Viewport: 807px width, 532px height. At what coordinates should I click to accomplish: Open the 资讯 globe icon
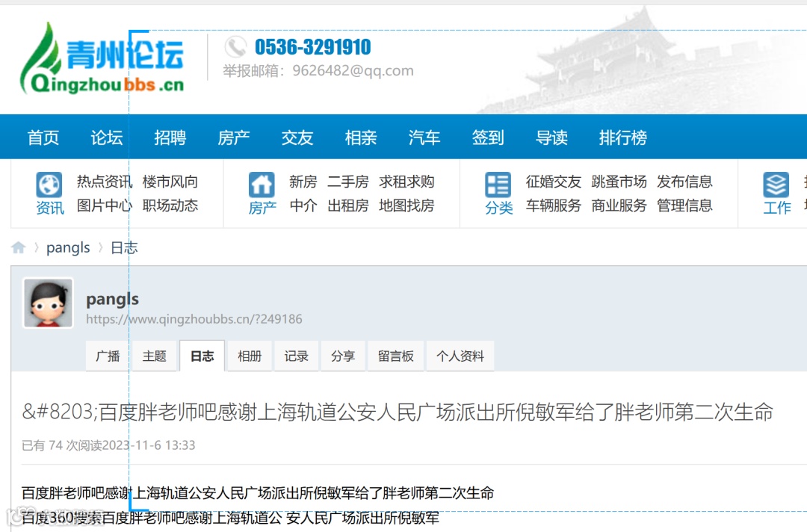click(x=49, y=185)
